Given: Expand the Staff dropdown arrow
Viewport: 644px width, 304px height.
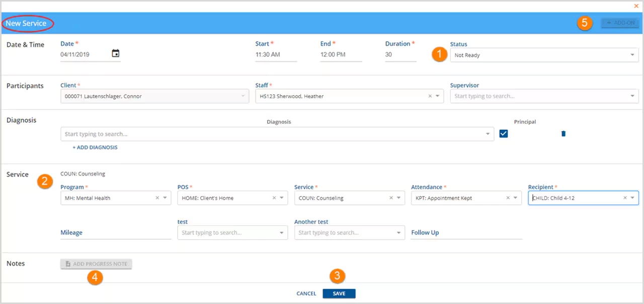Looking at the screenshot, I should (x=438, y=96).
